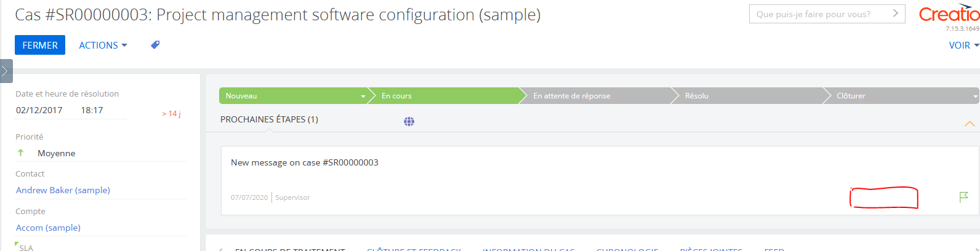Click the green flag icon on message
The width and height of the screenshot is (980, 251).
tap(964, 197)
